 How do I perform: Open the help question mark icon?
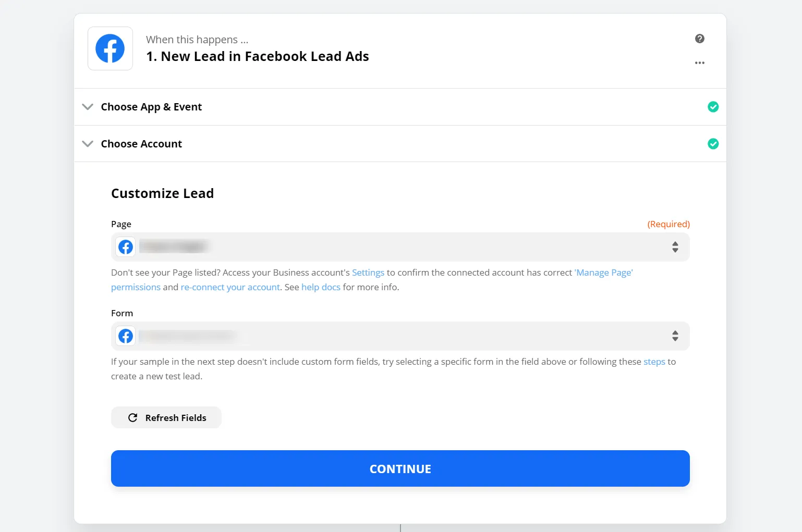[x=700, y=39]
